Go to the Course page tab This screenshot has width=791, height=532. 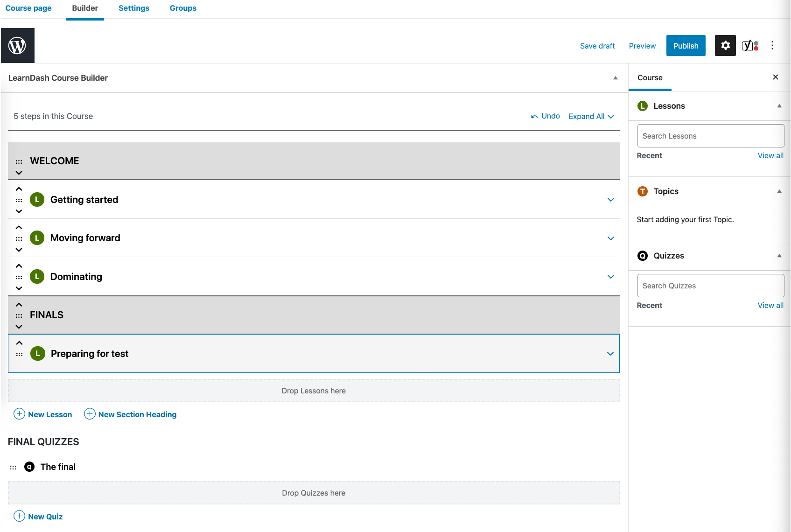point(28,8)
